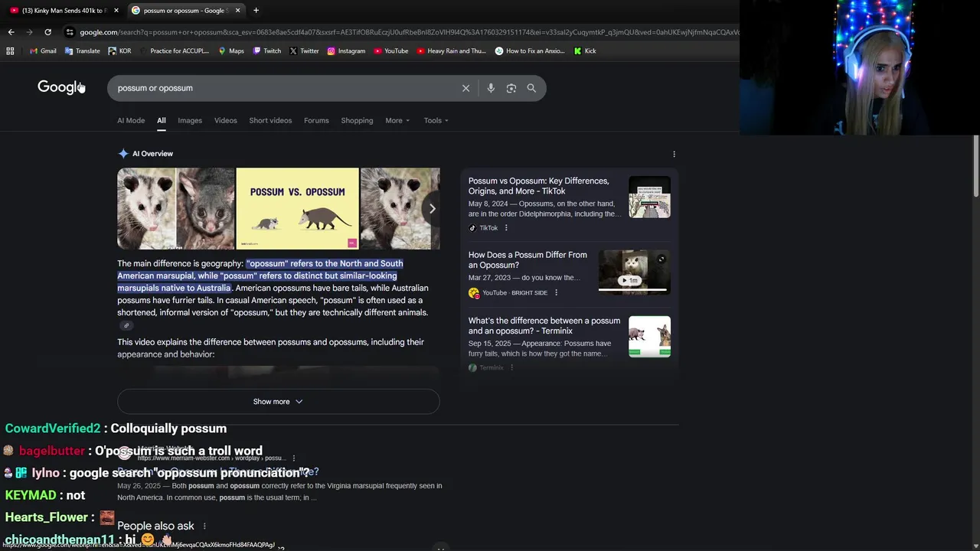This screenshot has height=551, width=980.
Task: Open Heavy Rain and Thu... bookmark
Action: coord(452,51)
